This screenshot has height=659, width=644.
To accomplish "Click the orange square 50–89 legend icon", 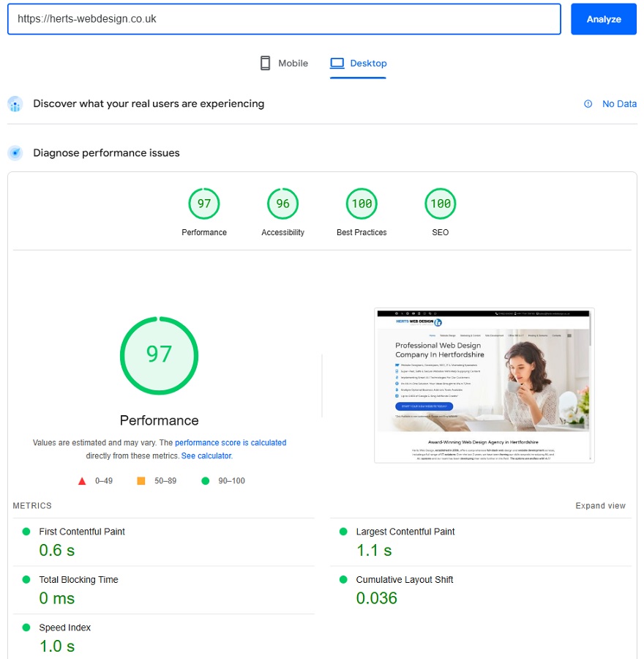I will click(x=141, y=481).
